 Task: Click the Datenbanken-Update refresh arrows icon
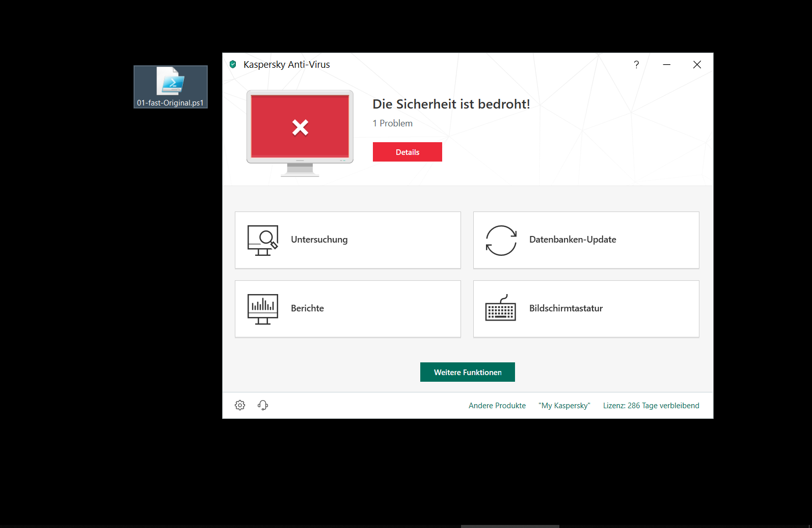tap(501, 240)
